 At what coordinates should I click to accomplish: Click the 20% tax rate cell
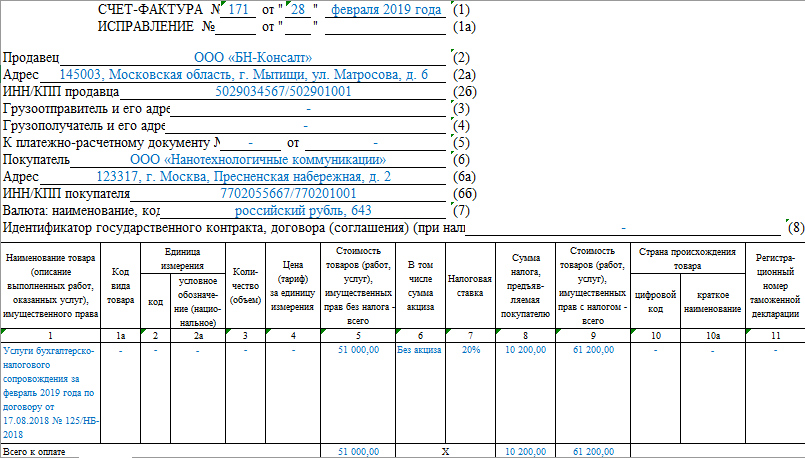[470, 351]
